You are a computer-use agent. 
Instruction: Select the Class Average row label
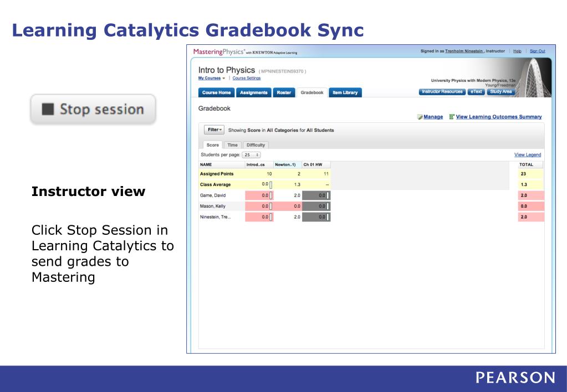(x=215, y=184)
